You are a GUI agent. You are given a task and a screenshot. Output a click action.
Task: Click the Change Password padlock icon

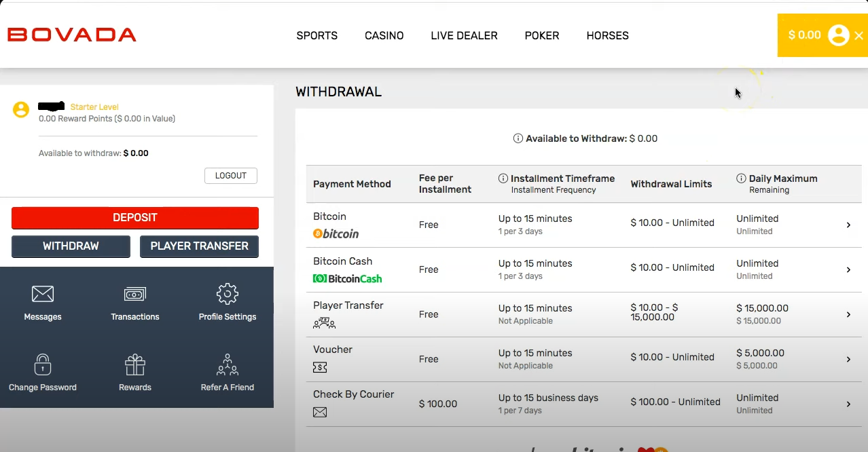(43, 364)
